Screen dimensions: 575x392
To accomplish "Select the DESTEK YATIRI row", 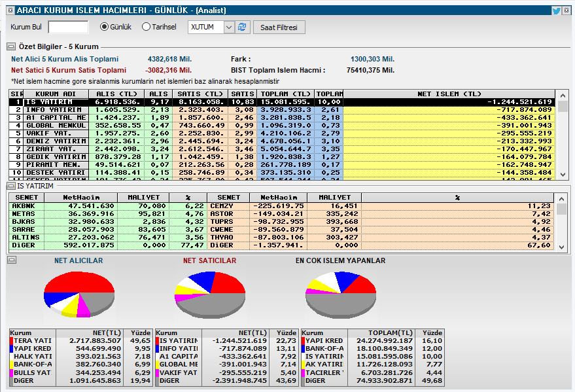I will [282, 173].
